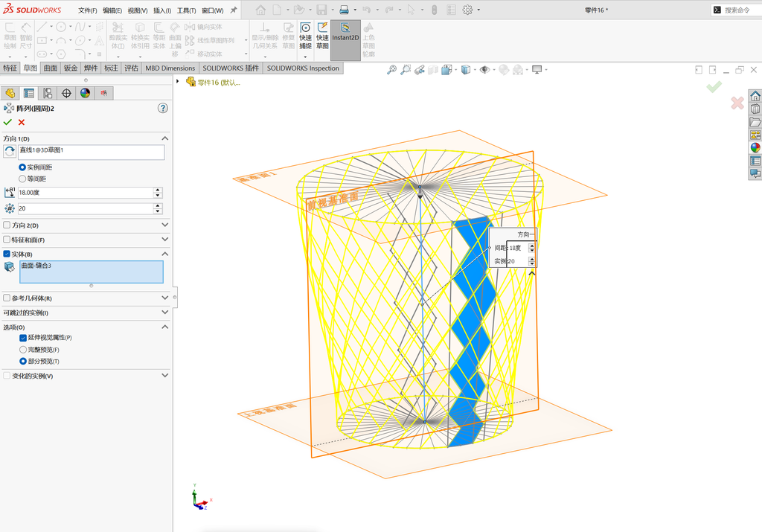Reverse the direction 1 rotation

pyautogui.click(x=10, y=152)
